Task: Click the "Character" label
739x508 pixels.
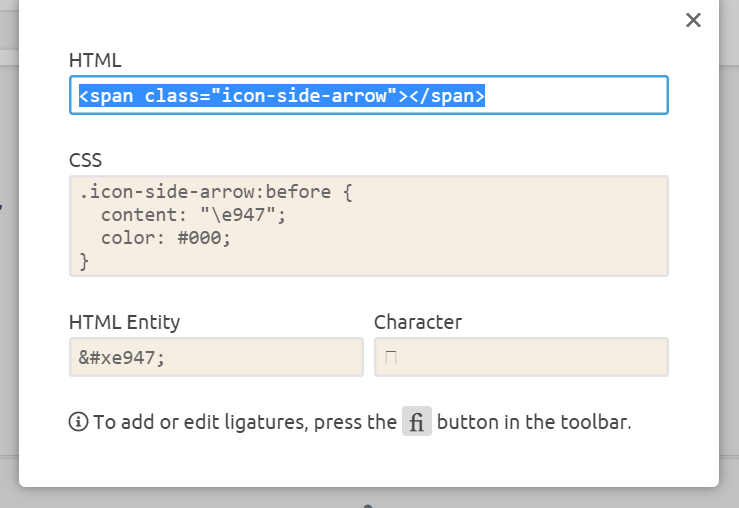Action: (x=417, y=322)
